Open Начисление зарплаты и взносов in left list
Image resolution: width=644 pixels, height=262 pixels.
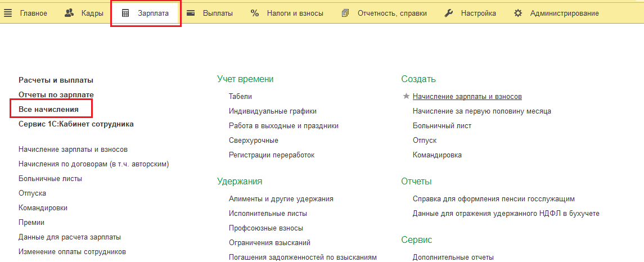click(73, 150)
